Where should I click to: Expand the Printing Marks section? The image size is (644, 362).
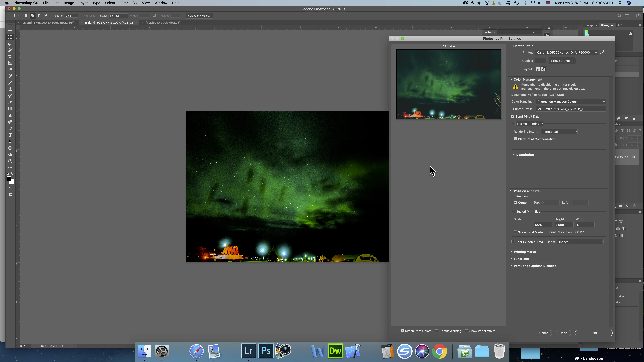[x=525, y=252]
